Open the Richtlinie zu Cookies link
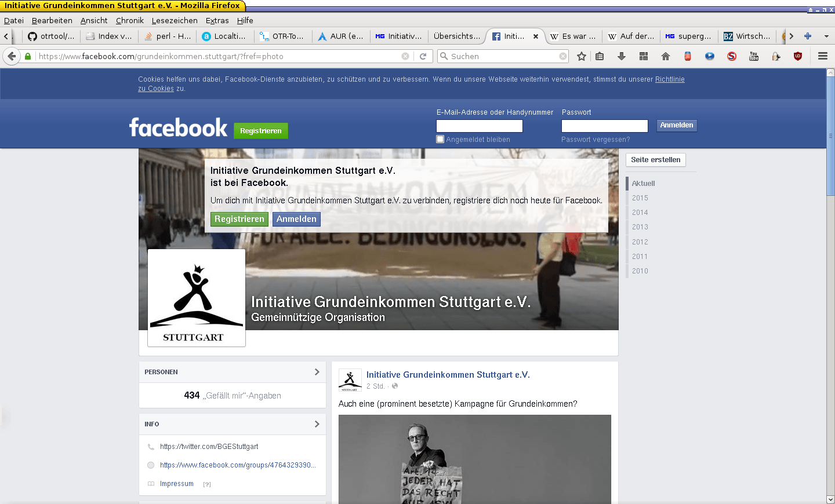 pyautogui.click(x=669, y=79)
